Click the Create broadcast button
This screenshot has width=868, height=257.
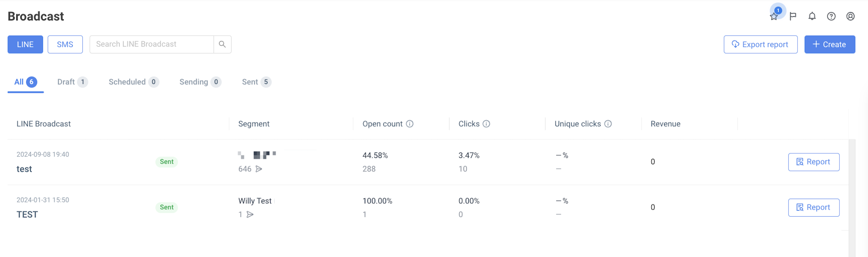[x=829, y=45]
